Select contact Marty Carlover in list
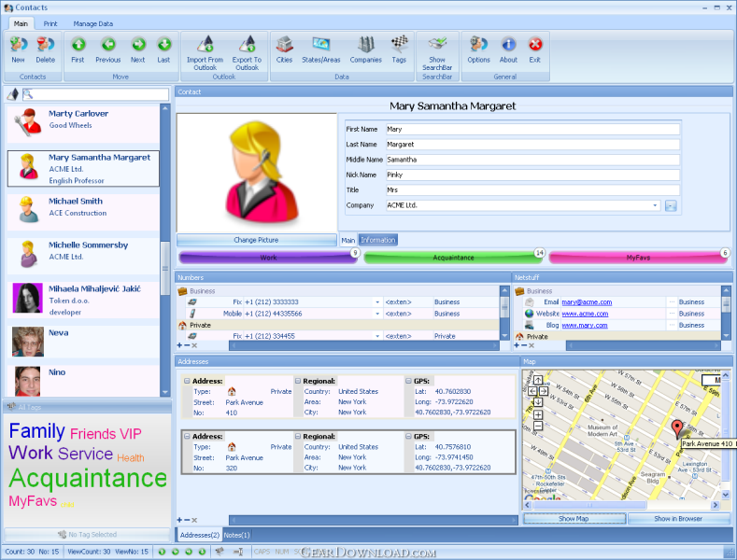This screenshot has height=560, width=737. [x=83, y=124]
